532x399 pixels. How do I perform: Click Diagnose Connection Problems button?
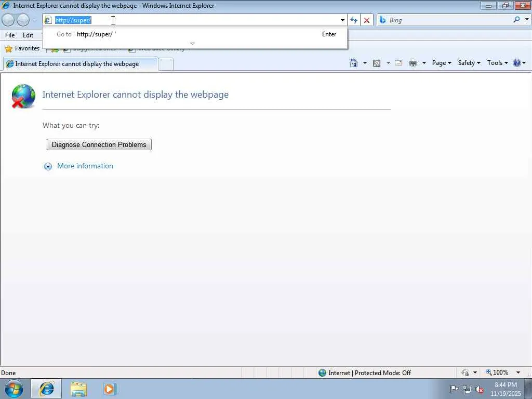click(x=99, y=144)
